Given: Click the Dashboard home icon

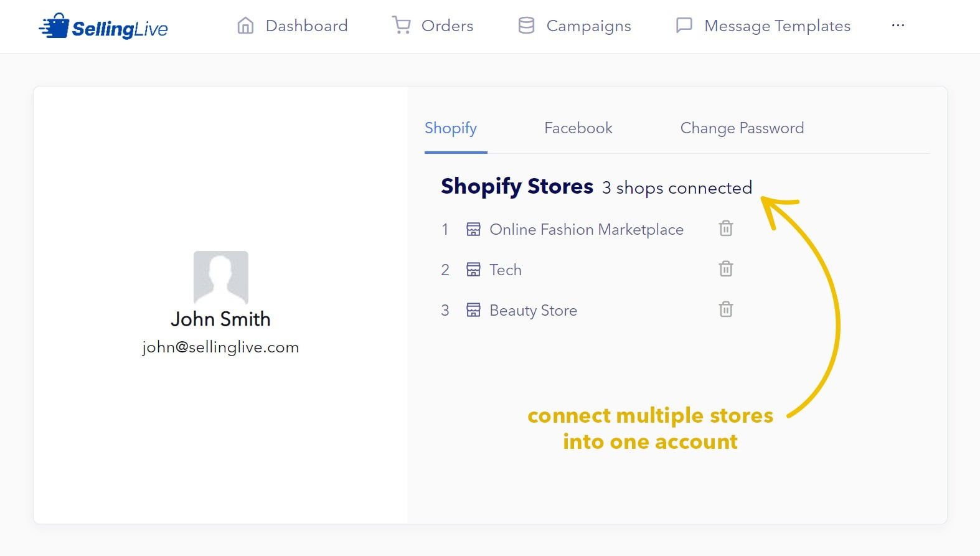Looking at the screenshot, I should [x=245, y=26].
